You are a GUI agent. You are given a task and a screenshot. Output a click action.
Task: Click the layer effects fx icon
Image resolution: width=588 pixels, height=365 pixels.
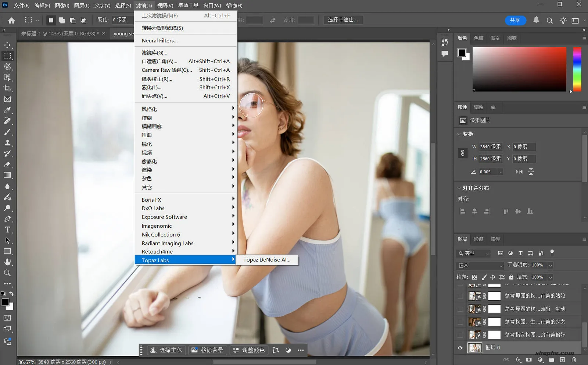coord(518,359)
